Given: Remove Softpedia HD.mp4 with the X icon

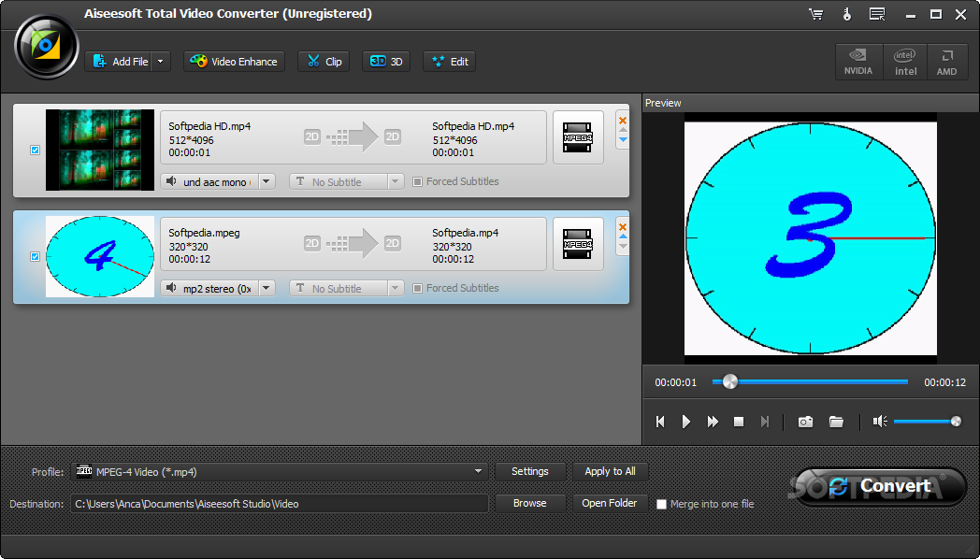Looking at the screenshot, I should [623, 121].
